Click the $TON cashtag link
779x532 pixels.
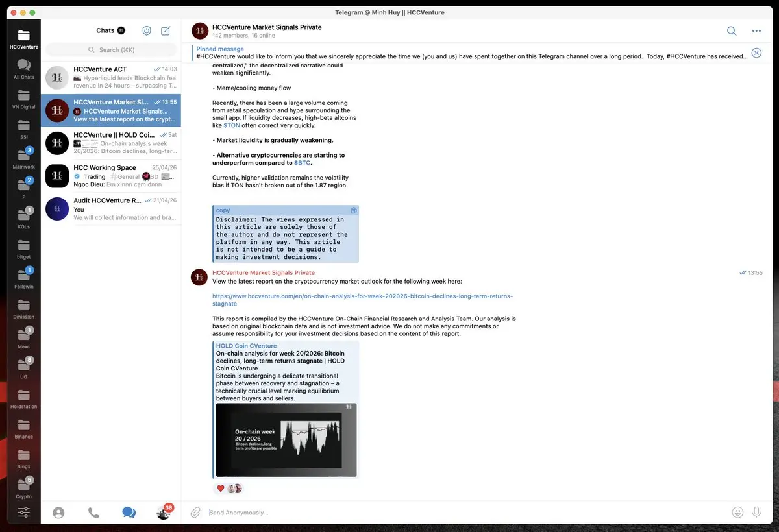point(232,125)
